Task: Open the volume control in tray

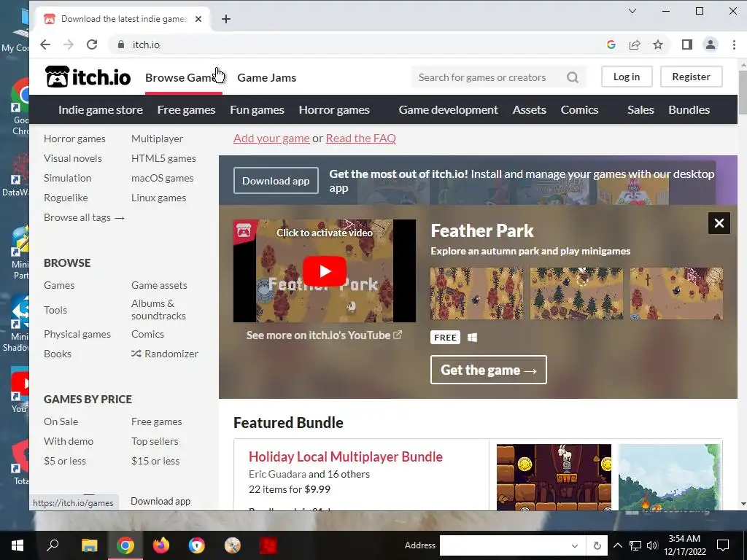Action: pos(651,545)
